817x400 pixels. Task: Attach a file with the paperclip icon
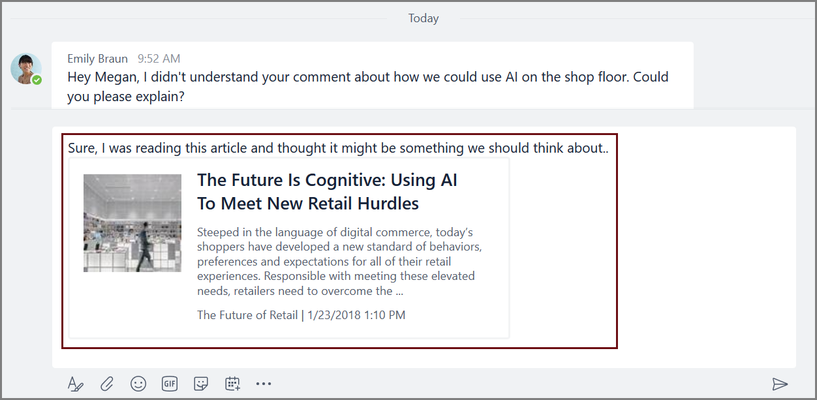[107, 384]
